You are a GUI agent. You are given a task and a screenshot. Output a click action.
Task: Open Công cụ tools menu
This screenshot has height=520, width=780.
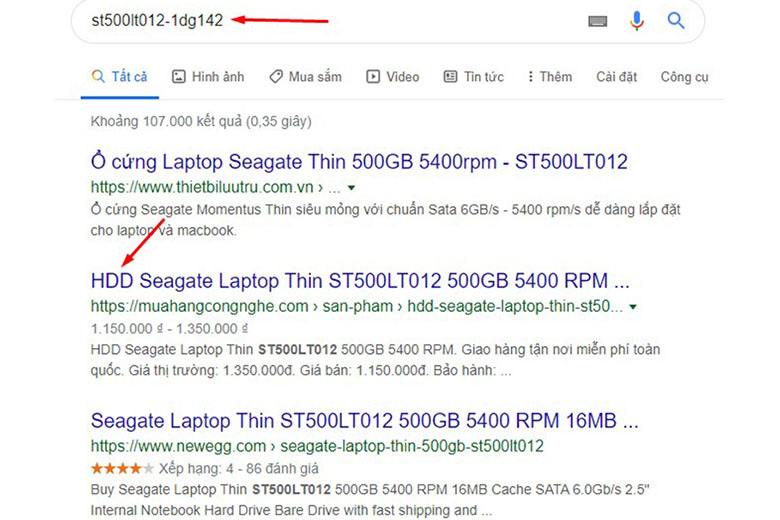(x=684, y=77)
